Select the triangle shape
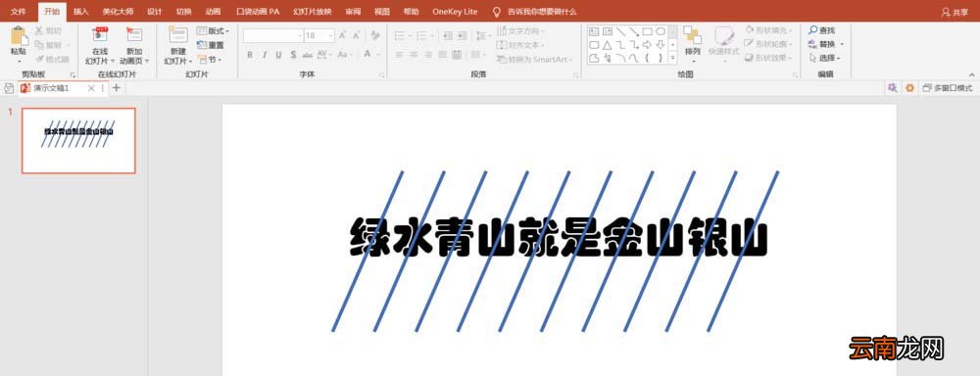 (x=607, y=45)
